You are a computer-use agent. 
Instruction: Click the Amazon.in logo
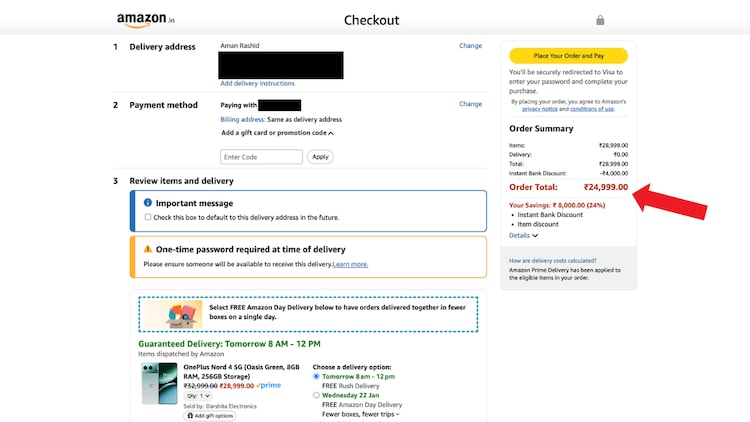tap(145, 20)
